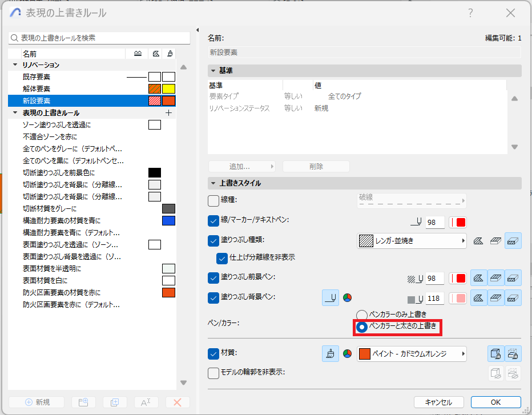This screenshot has height=415, width=532.
Task: Collapse the 表現の上書きルール group
Action: point(15,112)
